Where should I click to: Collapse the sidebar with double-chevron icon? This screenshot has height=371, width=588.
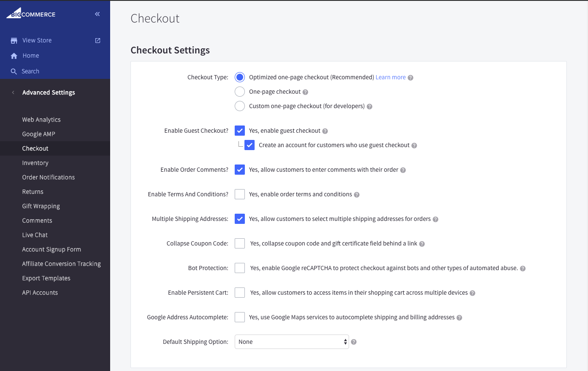(x=97, y=14)
